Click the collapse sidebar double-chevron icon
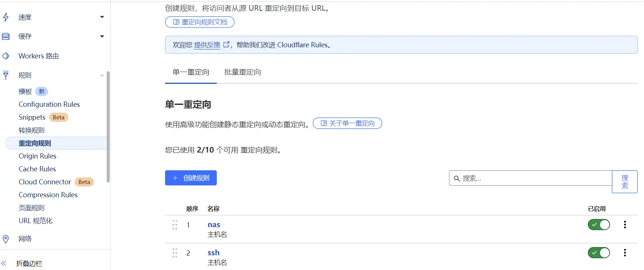The height and width of the screenshot is (270, 644). (4, 263)
